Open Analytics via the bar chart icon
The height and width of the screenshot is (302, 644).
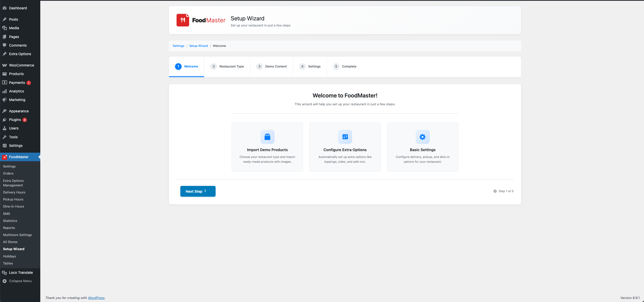[x=5, y=91]
